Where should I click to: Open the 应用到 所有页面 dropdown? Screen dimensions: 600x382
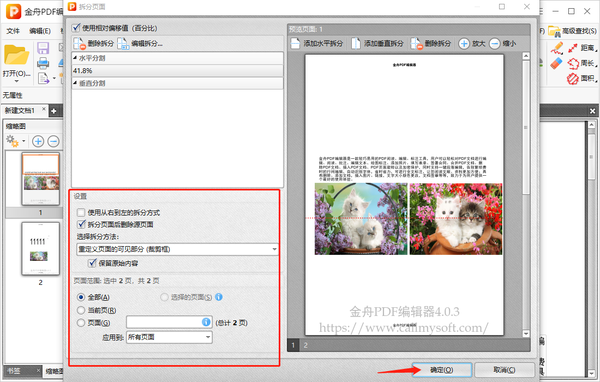[169, 337]
